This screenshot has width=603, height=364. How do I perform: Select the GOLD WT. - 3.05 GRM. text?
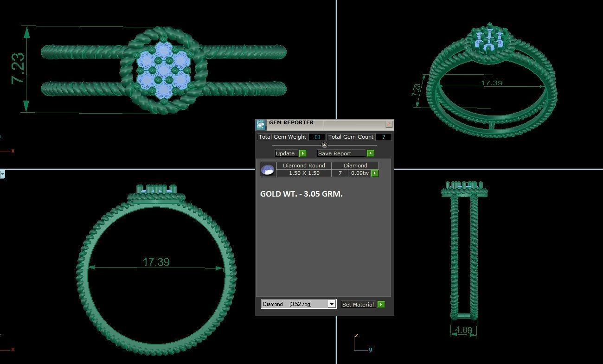tap(301, 194)
